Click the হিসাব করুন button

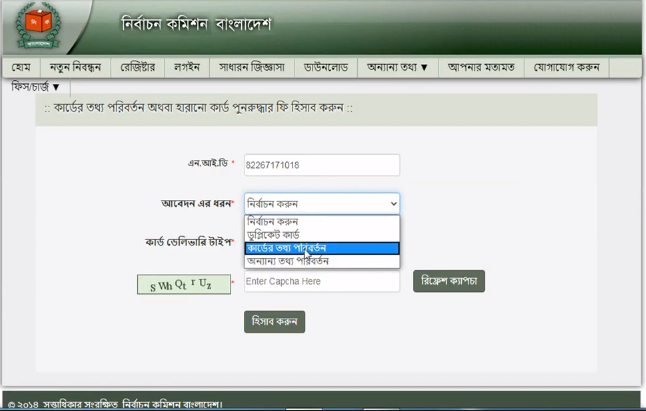[274, 321]
